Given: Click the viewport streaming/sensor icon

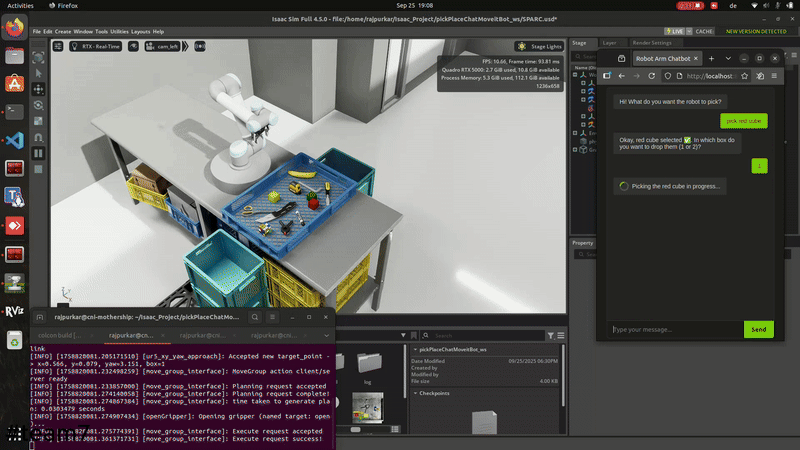Looking at the screenshot, I should (x=199, y=46).
